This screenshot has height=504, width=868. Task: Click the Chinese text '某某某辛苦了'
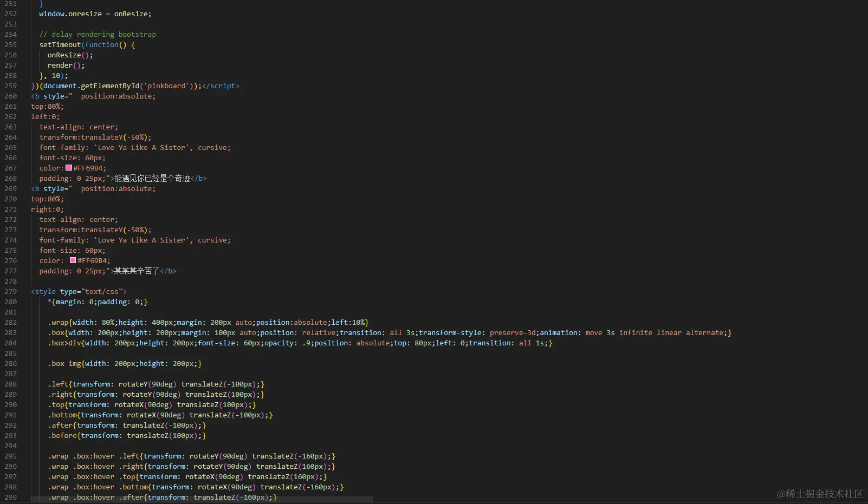click(137, 271)
